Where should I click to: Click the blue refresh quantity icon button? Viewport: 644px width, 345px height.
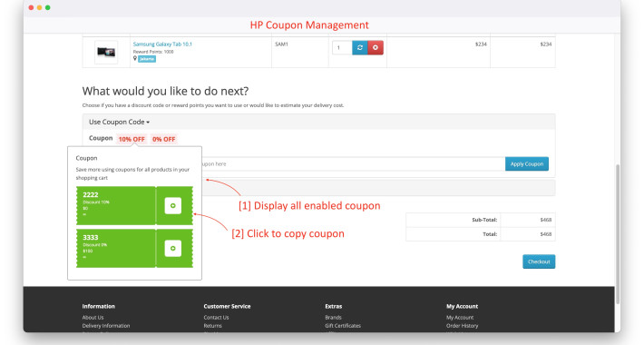click(x=360, y=48)
